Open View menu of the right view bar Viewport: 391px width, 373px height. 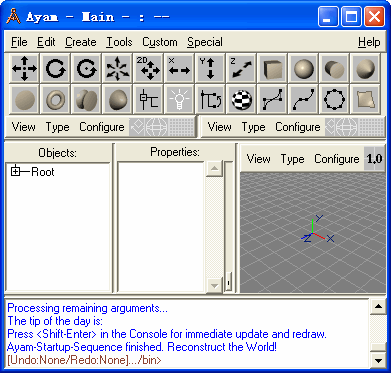pyautogui.click(x=219, y=127)
